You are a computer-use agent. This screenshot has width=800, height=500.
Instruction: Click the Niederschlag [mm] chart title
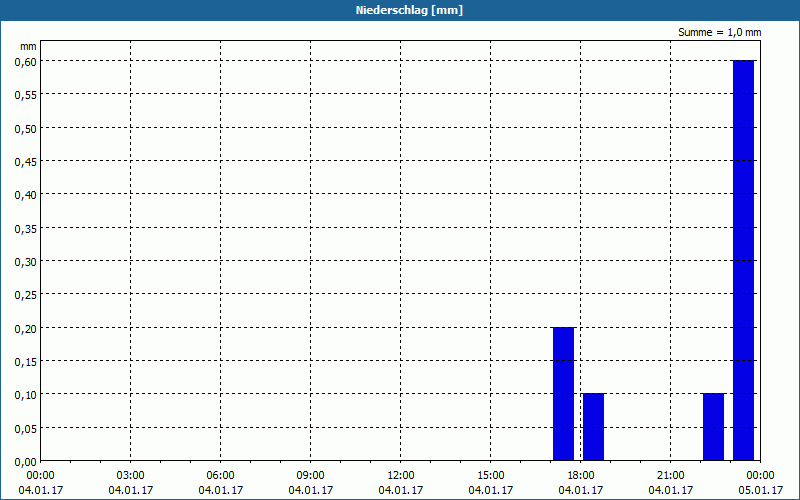[409, 10]
